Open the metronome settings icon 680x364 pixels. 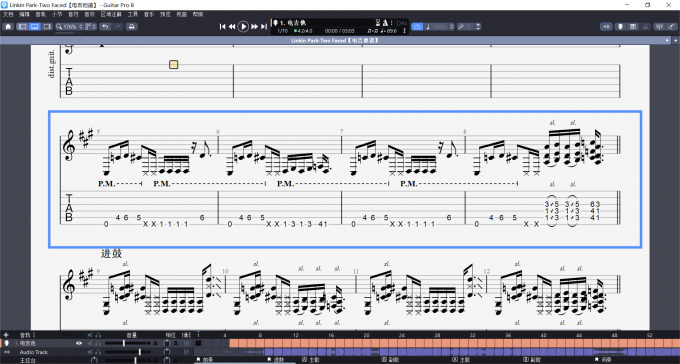tap(384, 23)
